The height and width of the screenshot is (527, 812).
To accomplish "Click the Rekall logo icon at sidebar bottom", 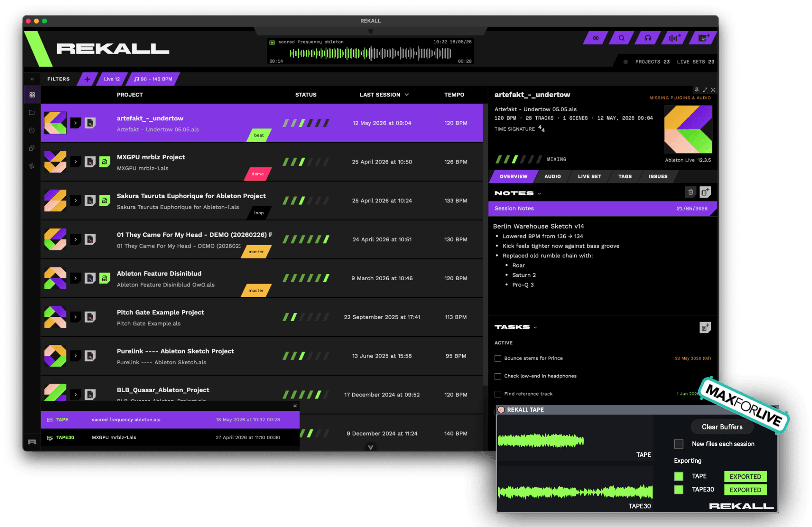I will coord(32,442).
